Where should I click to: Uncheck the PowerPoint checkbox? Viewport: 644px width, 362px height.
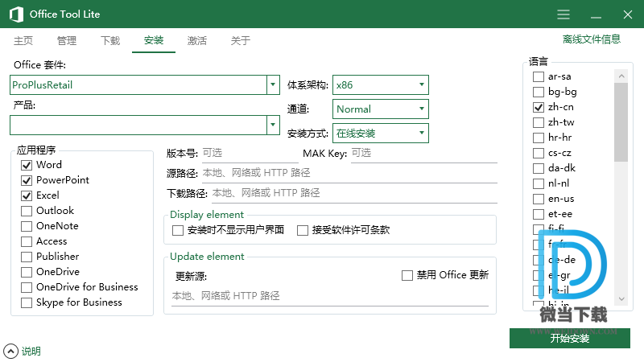pos(27,180)
